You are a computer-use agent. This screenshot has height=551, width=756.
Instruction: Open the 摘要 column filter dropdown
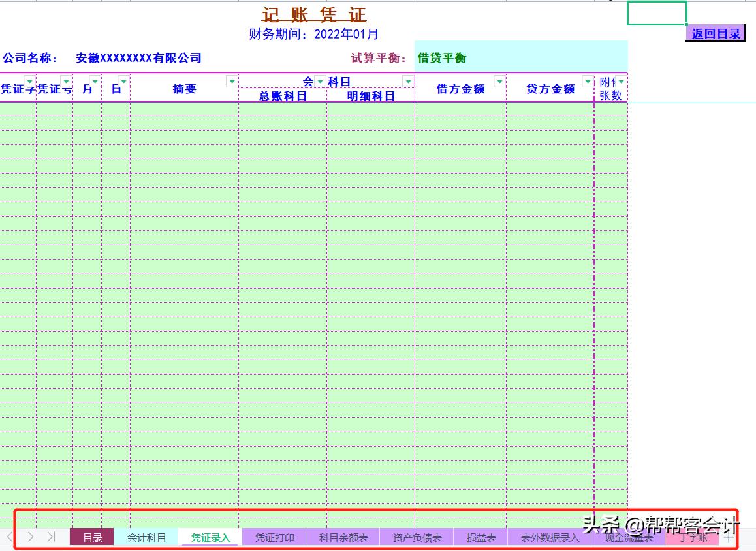[x=232, y=81]
